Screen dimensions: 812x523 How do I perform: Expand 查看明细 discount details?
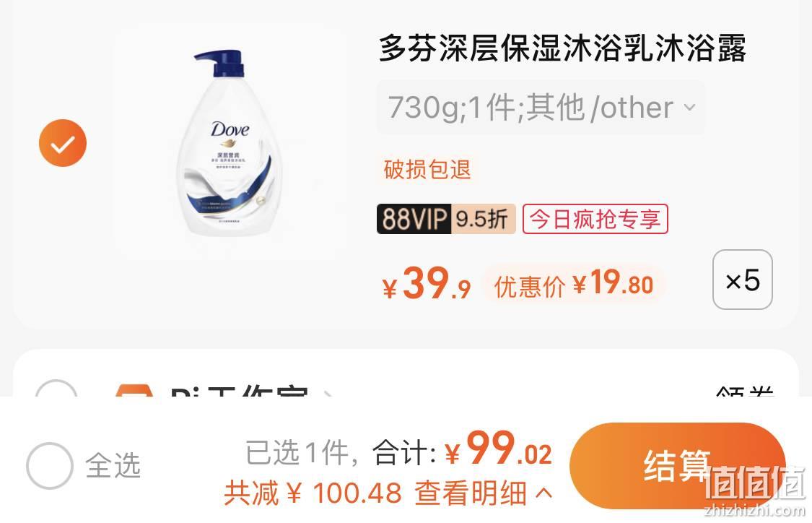click(483, 493)
